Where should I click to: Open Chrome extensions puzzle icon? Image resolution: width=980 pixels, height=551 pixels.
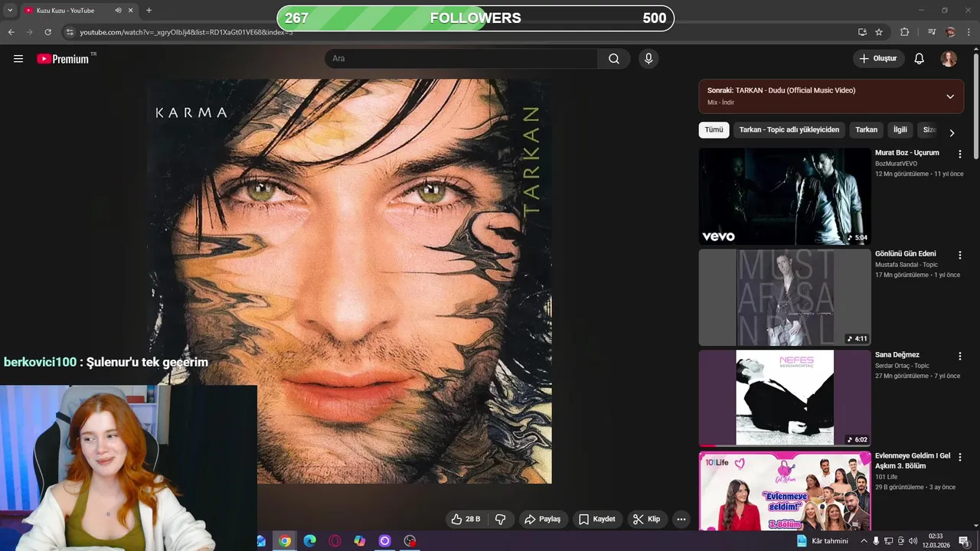tap(904, 32)
